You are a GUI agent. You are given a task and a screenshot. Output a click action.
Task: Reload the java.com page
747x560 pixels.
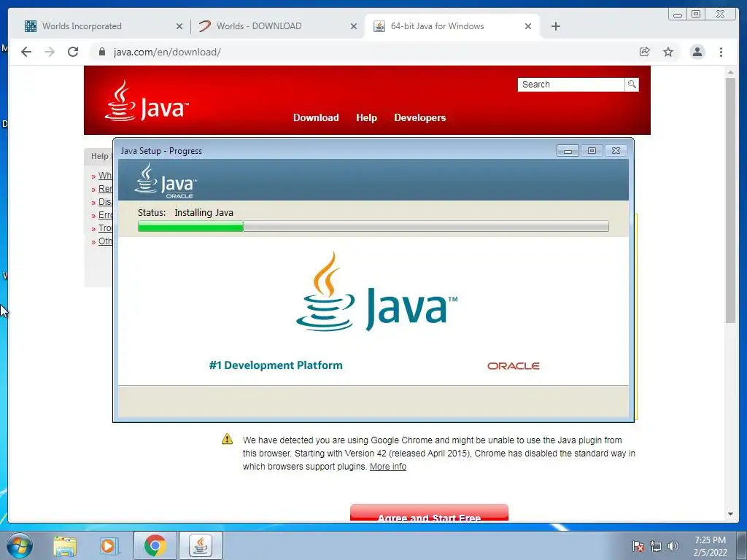(x=73, y=52)
